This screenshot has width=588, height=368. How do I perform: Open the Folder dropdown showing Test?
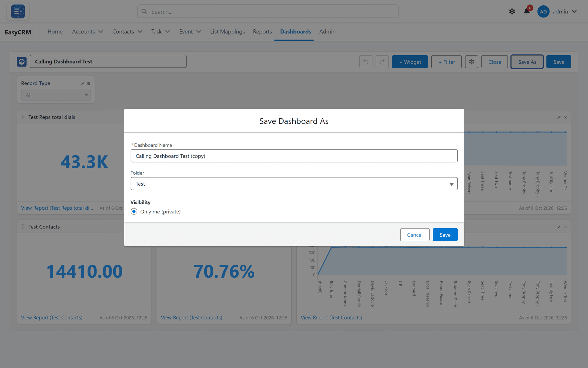[x=294, y=184]
